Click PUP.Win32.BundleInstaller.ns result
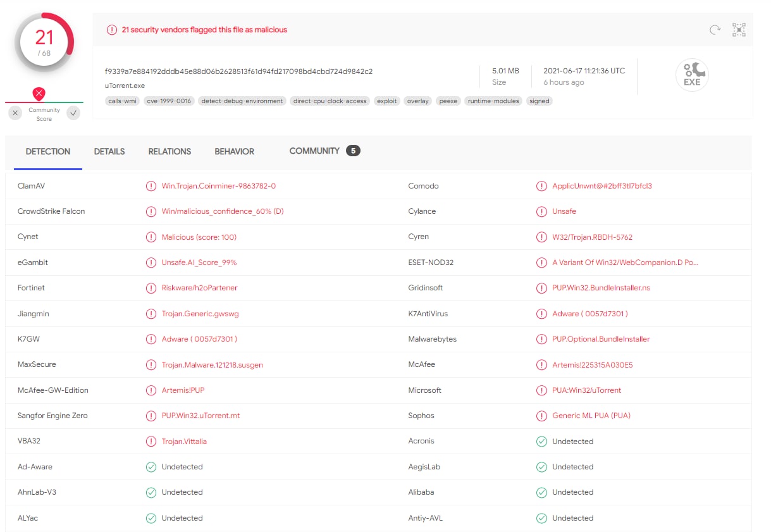This screenshot has height=532, width=771. [x=601, y=288]
